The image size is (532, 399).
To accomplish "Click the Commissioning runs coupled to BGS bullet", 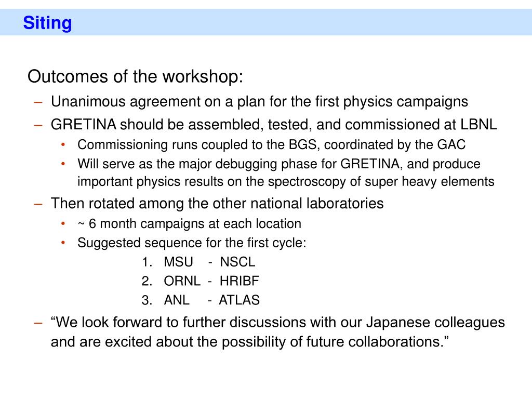I will coord(271,145).
